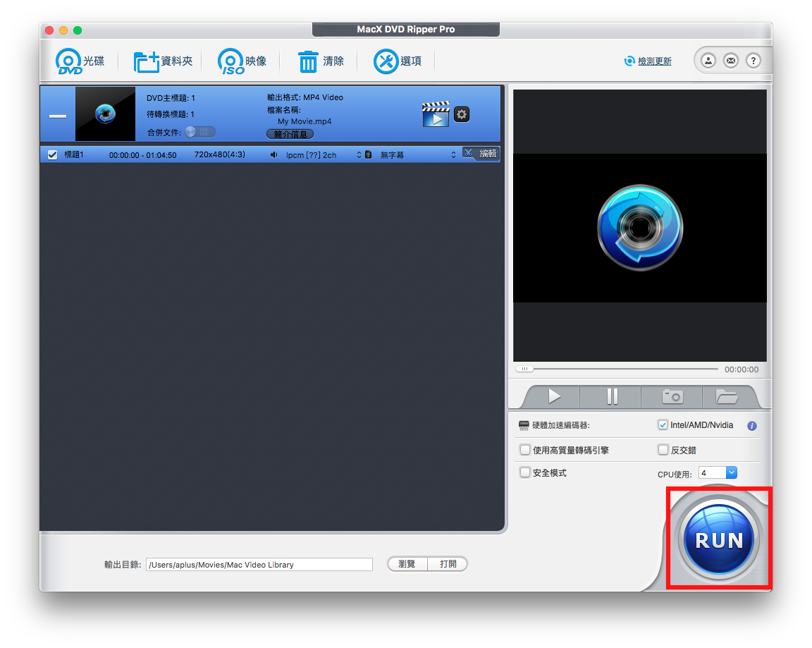
Task: Collapse the DVD title with minus icon
Action: click(x=58, y=116)
